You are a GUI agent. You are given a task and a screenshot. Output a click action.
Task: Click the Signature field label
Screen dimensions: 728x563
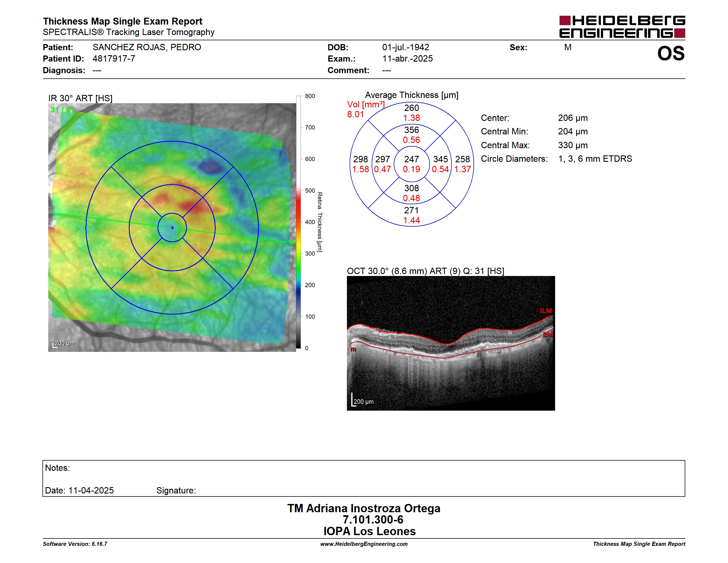click(176, 490)
